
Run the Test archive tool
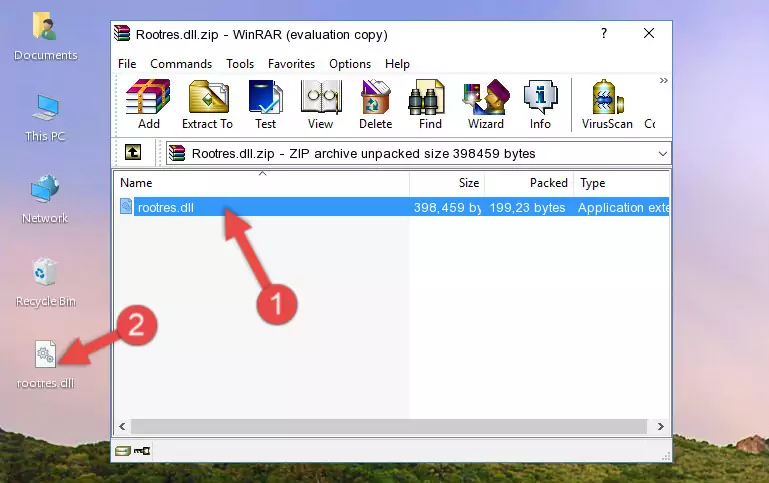click(x=265, y=104)
